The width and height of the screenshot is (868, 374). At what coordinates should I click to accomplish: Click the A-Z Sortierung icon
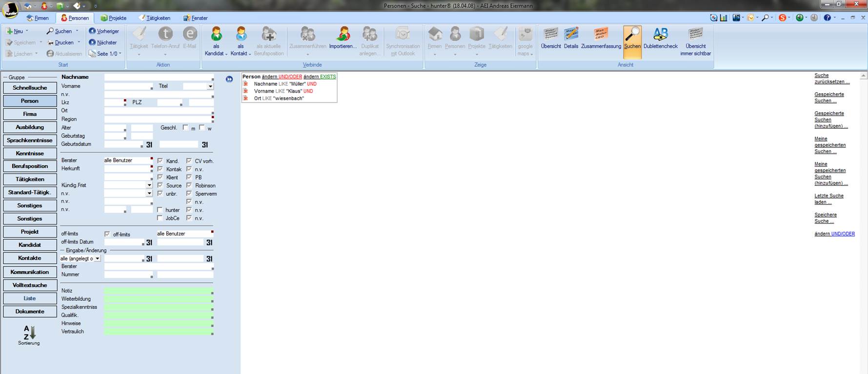(29, 333)
